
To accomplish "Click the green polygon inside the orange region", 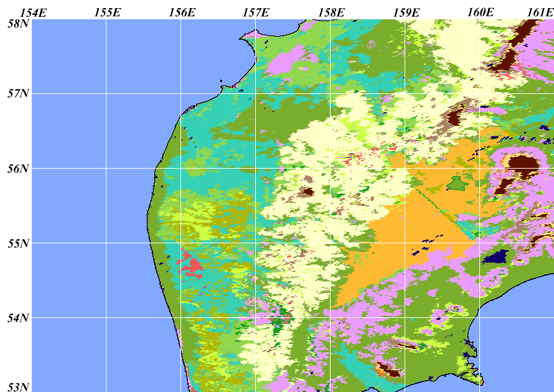I will (458, 184).
